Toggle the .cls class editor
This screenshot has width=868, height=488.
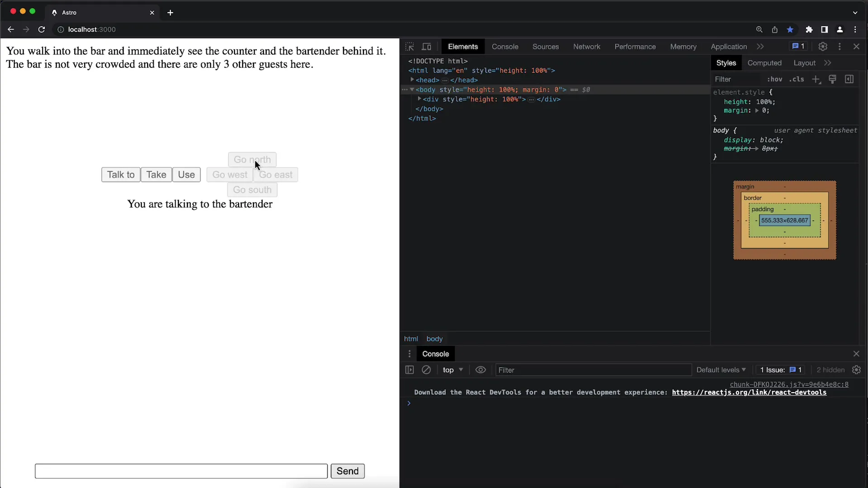[796, 79]
